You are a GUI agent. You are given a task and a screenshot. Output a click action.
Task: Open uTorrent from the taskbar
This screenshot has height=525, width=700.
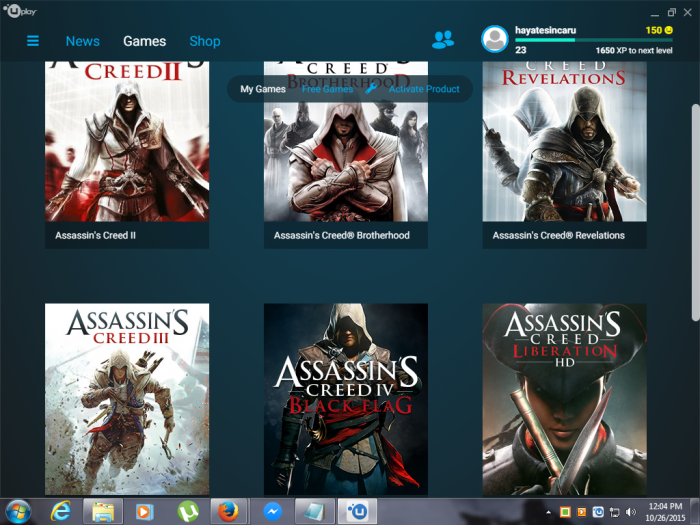coord(188,511)
